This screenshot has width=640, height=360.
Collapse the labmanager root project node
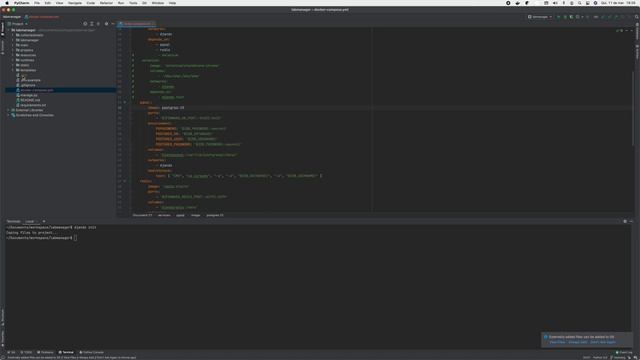point(9,30)
